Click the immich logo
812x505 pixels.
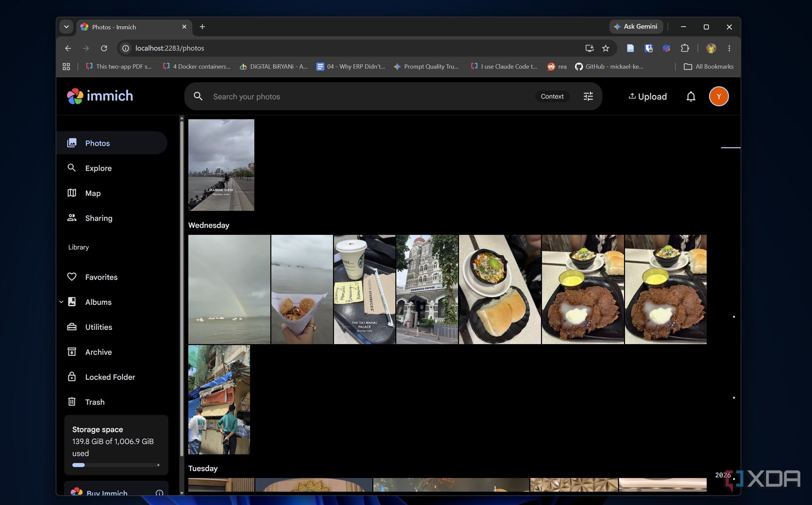point(100,96)
